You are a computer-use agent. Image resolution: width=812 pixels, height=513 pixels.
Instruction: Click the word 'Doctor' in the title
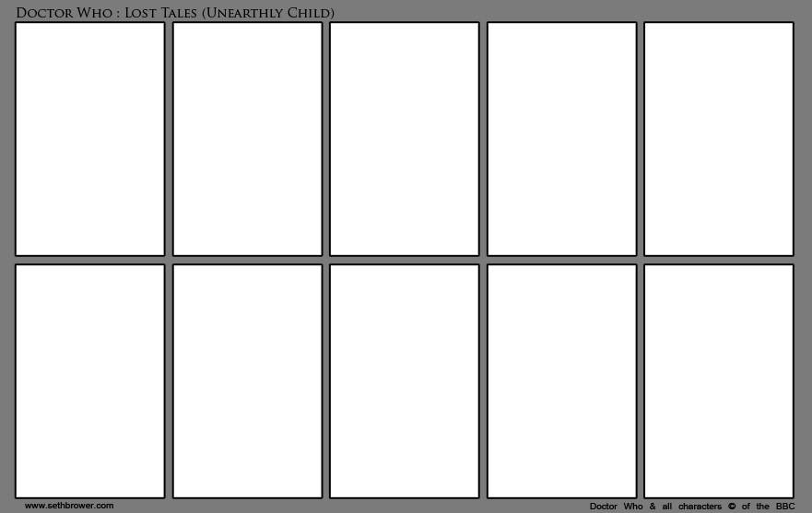point(44,12)
